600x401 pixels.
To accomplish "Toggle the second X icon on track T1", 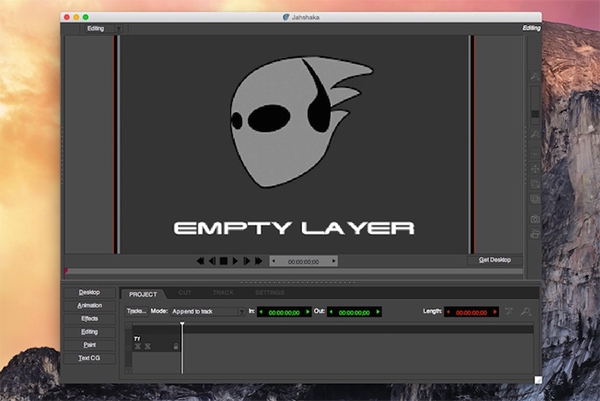I will (148, 346).
